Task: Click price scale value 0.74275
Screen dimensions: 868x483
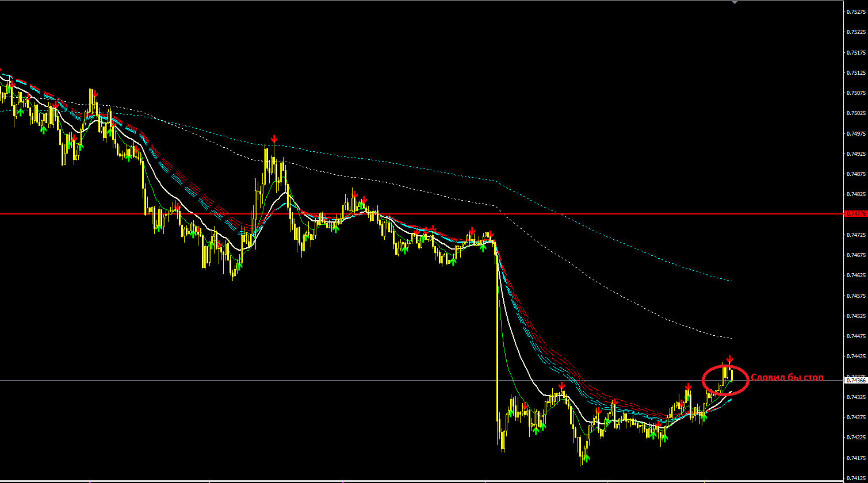Action: point(856,417)
